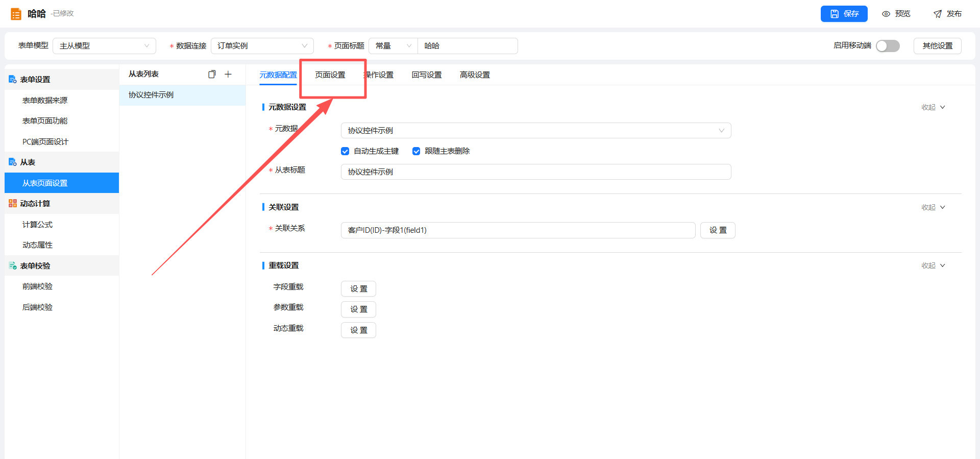
Task: Open 其他设置
Action: point(938,46)
